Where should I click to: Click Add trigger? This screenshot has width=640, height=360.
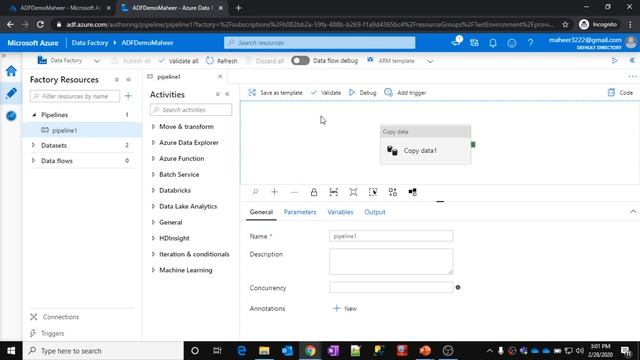tap(405, 93)
